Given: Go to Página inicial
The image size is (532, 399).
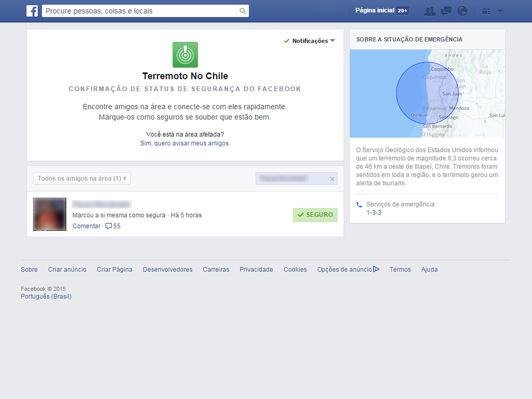Looking at the screenshot, I should tap(375, 10).
